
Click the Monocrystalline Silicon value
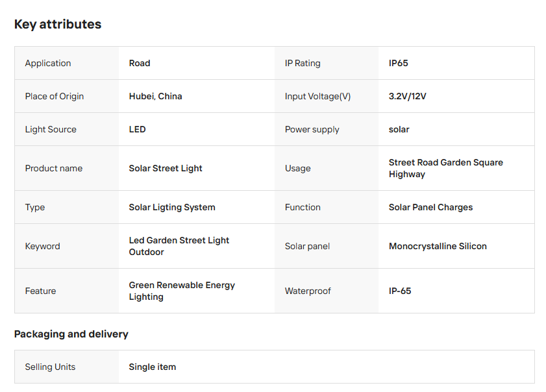(438, 246)
